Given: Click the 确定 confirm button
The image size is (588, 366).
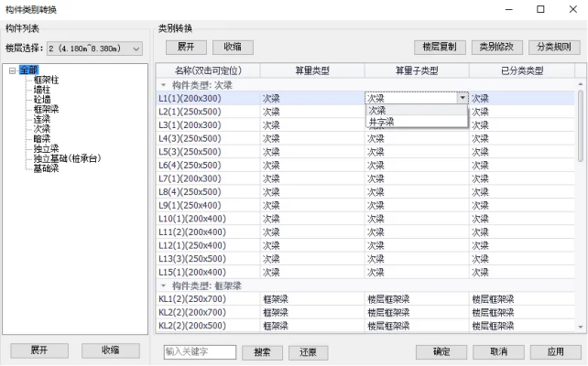Looking at the screenshot, I should coord(441,351).
